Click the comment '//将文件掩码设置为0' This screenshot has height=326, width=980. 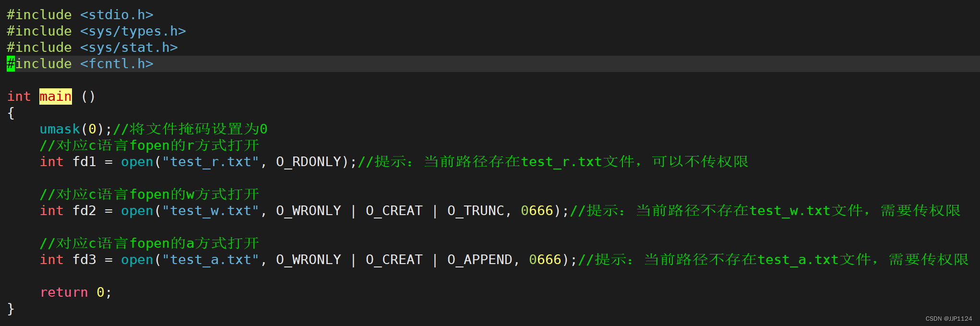[x=190, y=129]
